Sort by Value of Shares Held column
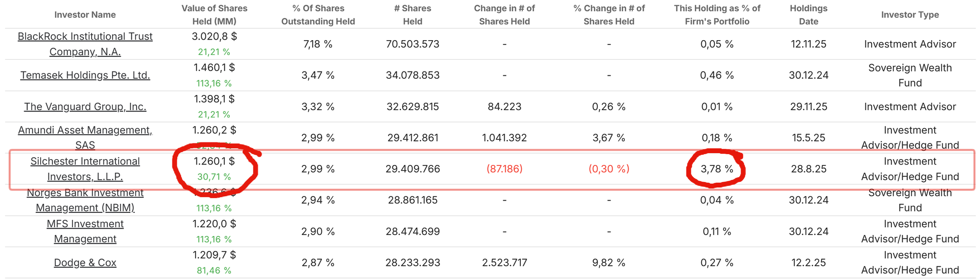Viewport: 980px width, 279px height. point(214,15)
